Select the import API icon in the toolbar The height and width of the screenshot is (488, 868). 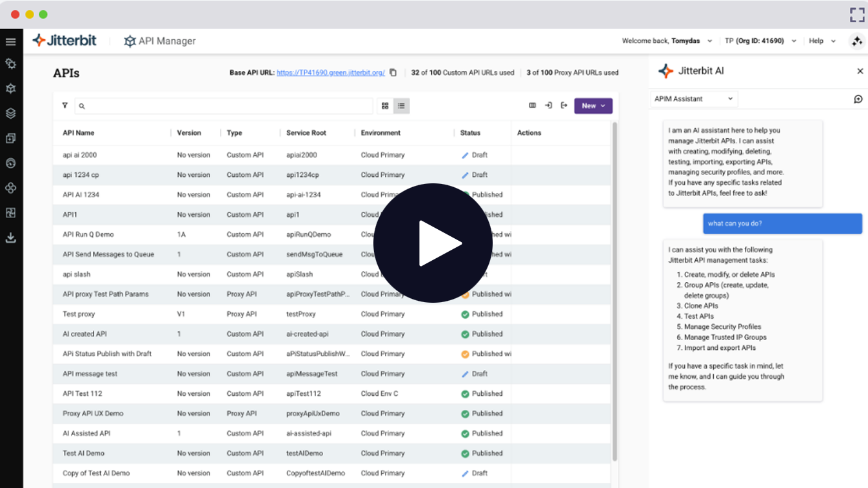[x=549, y=106]
